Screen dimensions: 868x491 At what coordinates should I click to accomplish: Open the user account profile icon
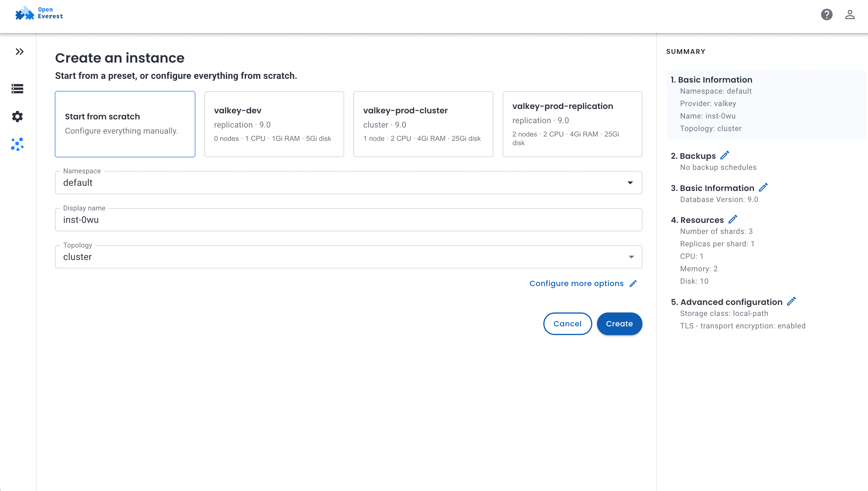[x=850, y=14]
